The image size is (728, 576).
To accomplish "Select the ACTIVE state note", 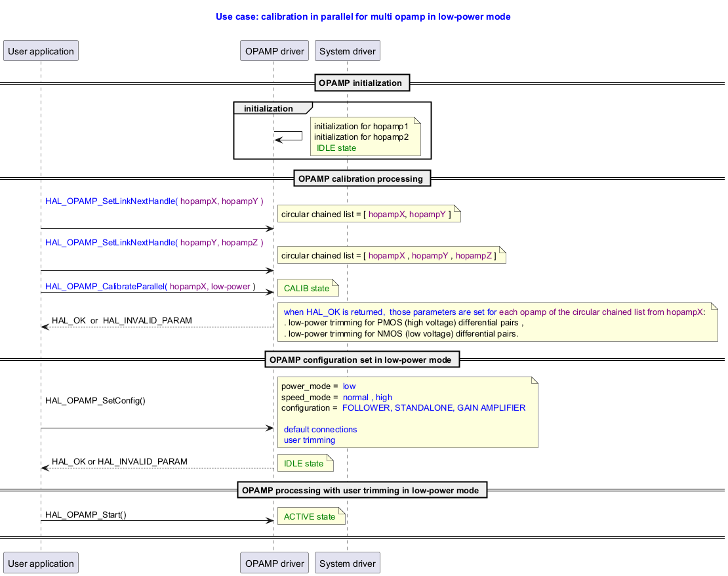I will point(310,517).
